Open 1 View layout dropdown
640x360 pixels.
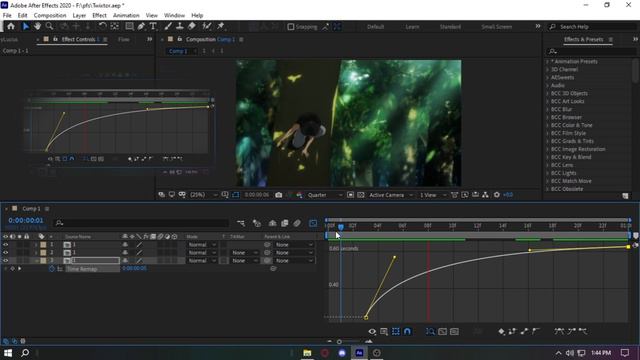[x=433, y=195]
